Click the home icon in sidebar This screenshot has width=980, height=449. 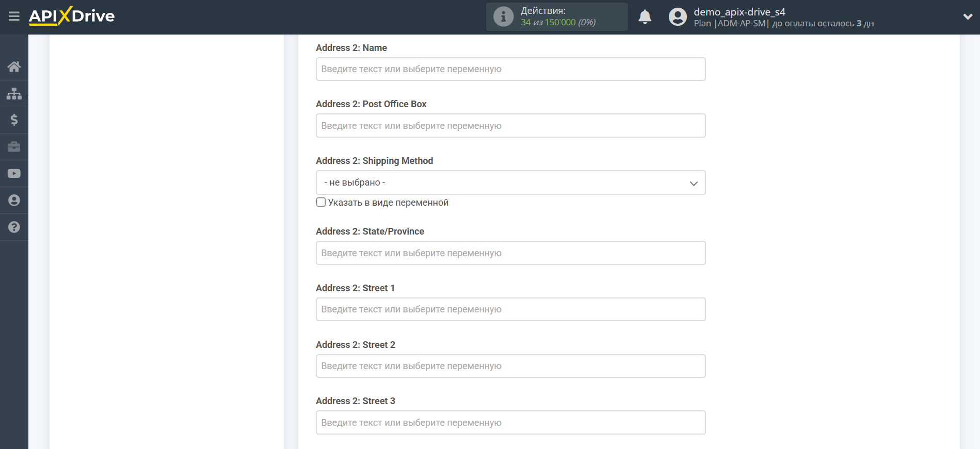click(14, 66)
